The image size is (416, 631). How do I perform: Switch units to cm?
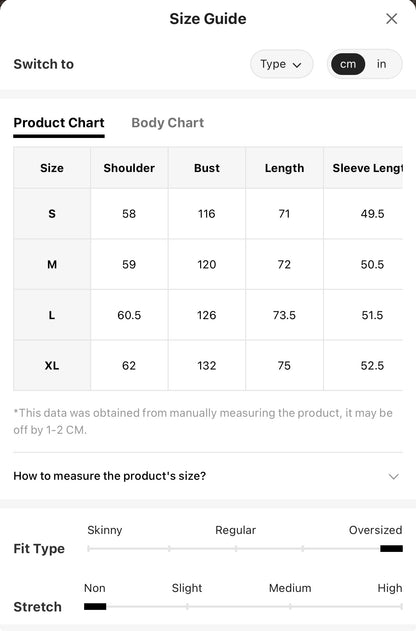pos(348,64)
